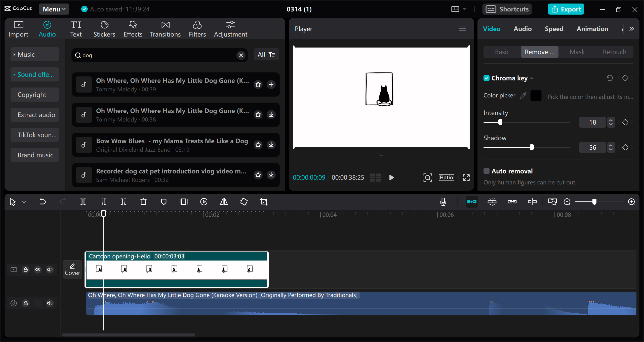
Task: Open the Adjustment panel
Action: [x=230, y=29]
